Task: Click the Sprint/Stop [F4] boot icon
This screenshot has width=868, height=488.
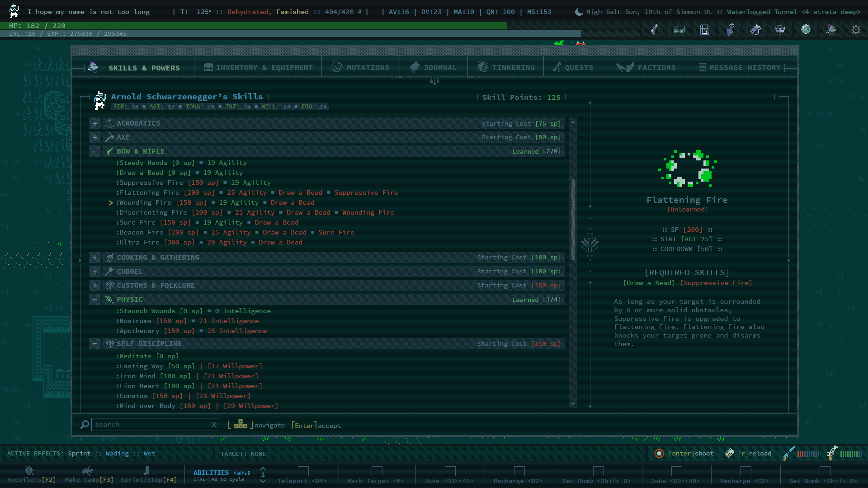Action: click(x=146, y=470)
